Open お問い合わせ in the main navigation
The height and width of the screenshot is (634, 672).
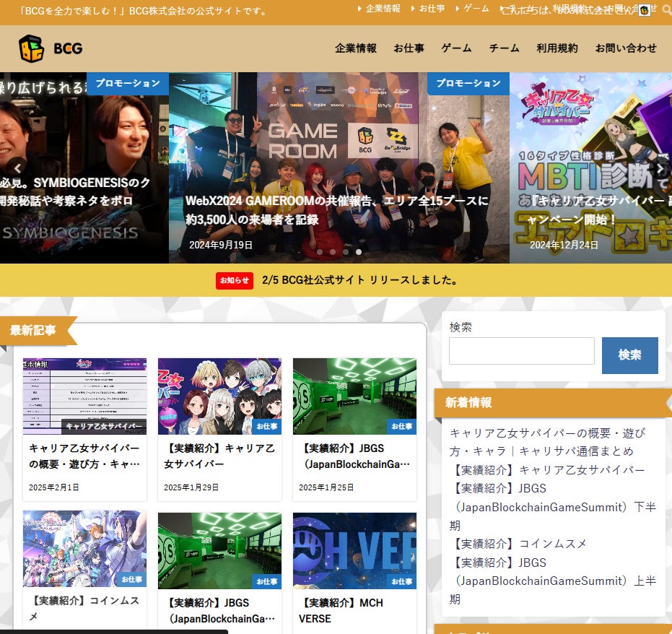pyautogui.click(x=626, y=48)
